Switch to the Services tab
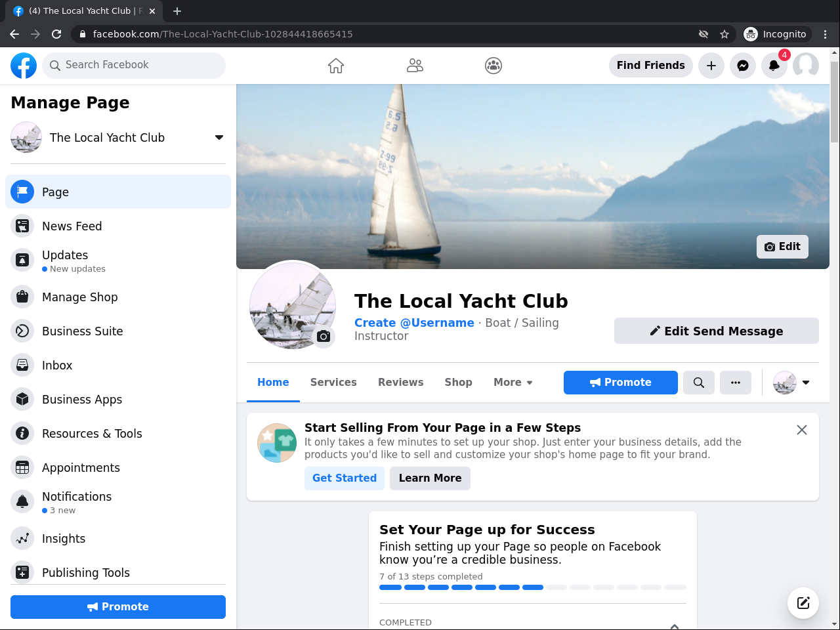Image resolution: width=840 pixels, height=630 pixels. point(333,383)
